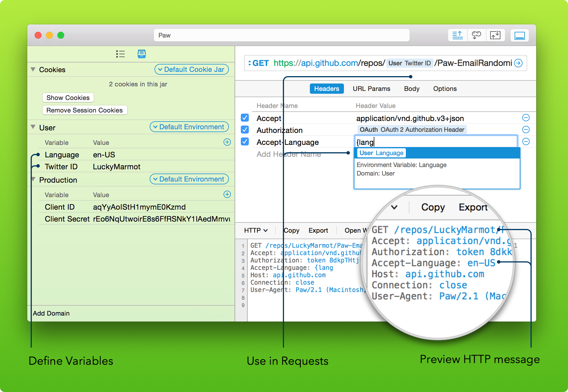568x392 pixels.
Task: Click the upload/export toolbar icon
Action: point(458,36)
